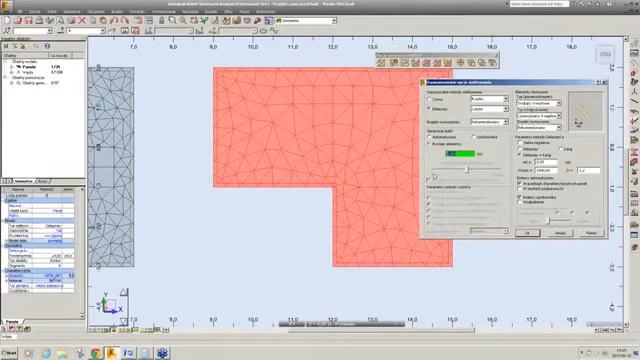
Task: Adjust the element size slider in the dialog
Action: 467,169
